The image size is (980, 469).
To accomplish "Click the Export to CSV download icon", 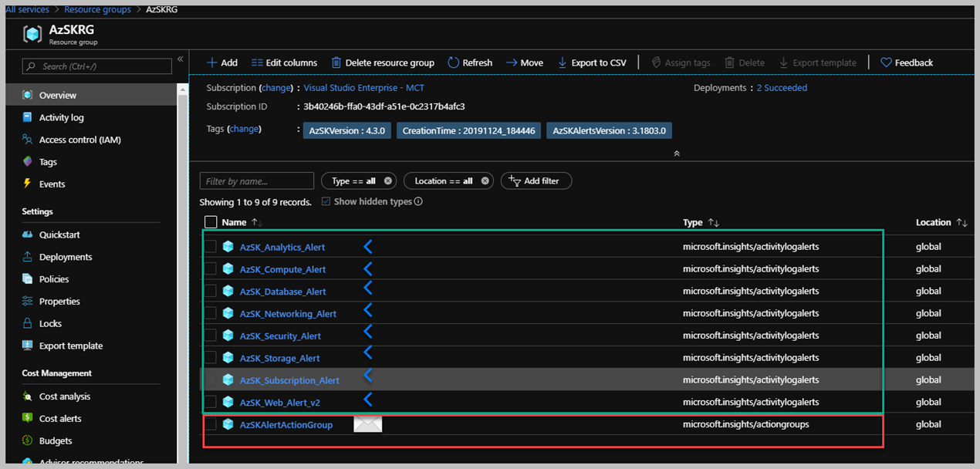I will (x=563, y=62).
